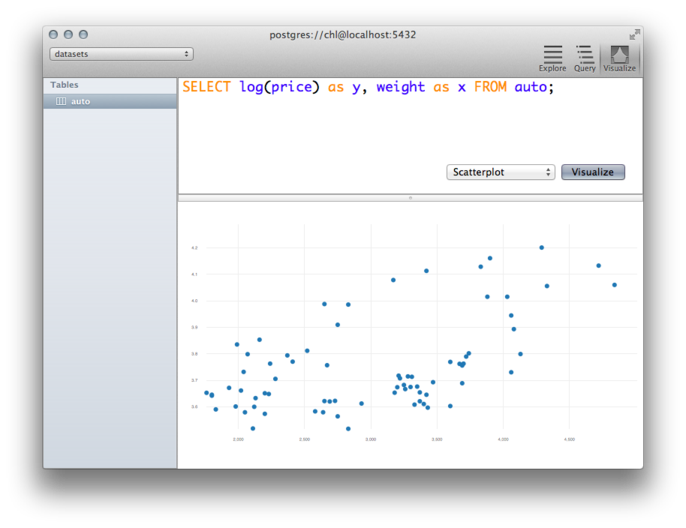Screen dimensions: 686x528
Task: Click the far-left data point in the scatterplot
Action: (206, 393)
